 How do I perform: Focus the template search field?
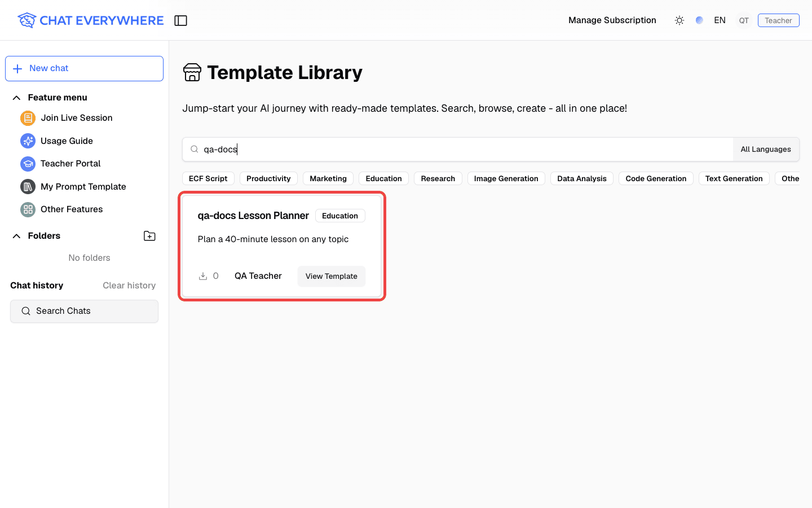(458, 150)
